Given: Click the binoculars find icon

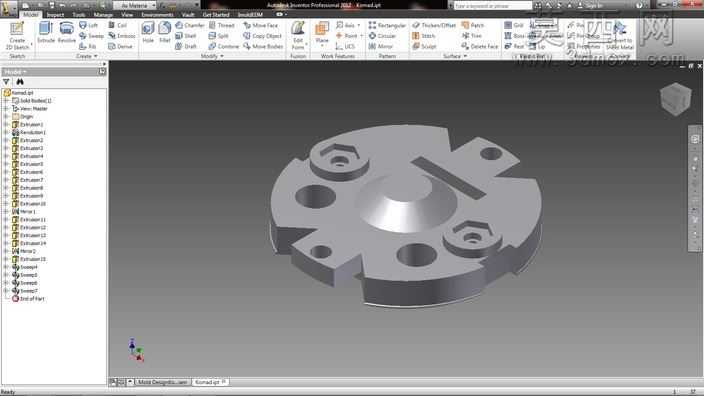Looking at the screenshot, I should pos(20,82).
